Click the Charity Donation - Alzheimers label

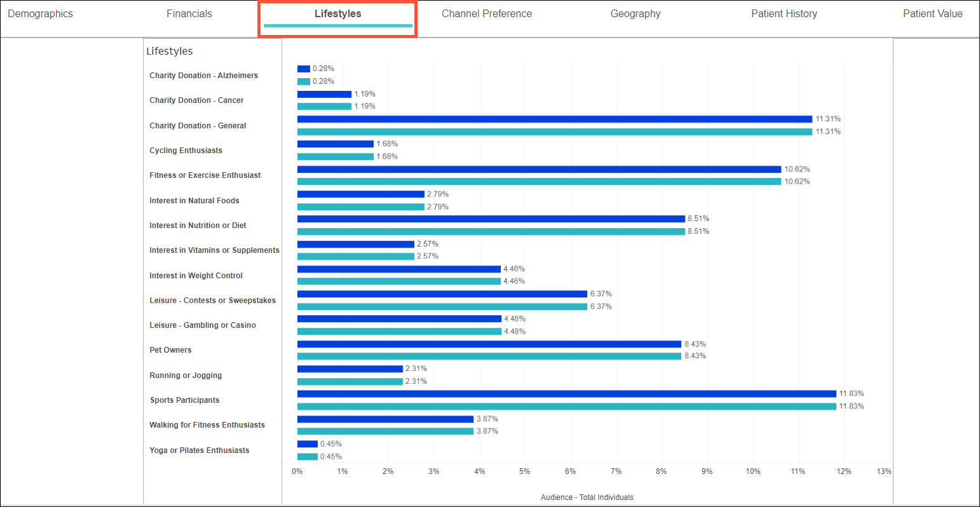click(203, 76)
